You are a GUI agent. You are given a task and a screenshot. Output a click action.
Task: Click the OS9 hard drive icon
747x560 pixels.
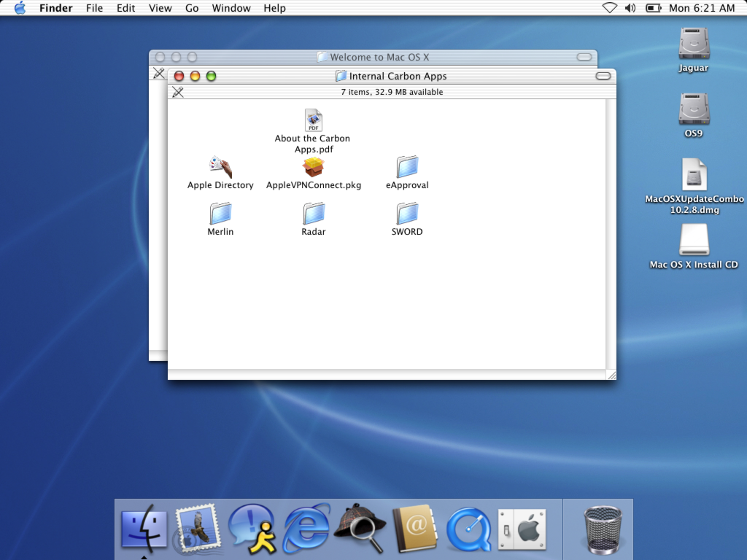click(694, 109)
